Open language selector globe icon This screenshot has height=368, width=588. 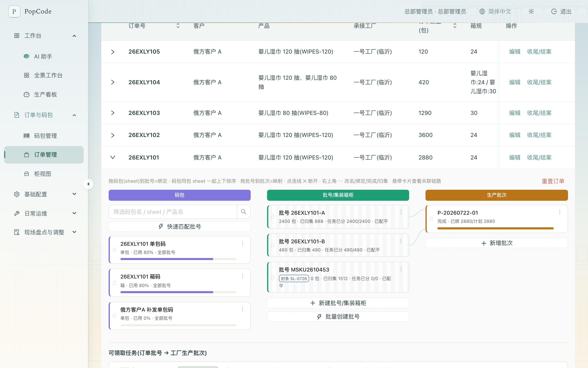(482, 11)
